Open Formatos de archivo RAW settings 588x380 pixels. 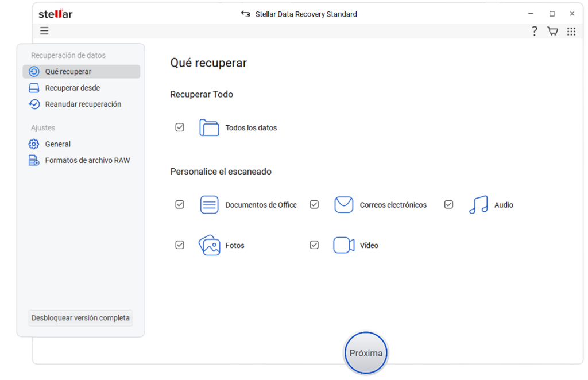(x=82, y=160)
